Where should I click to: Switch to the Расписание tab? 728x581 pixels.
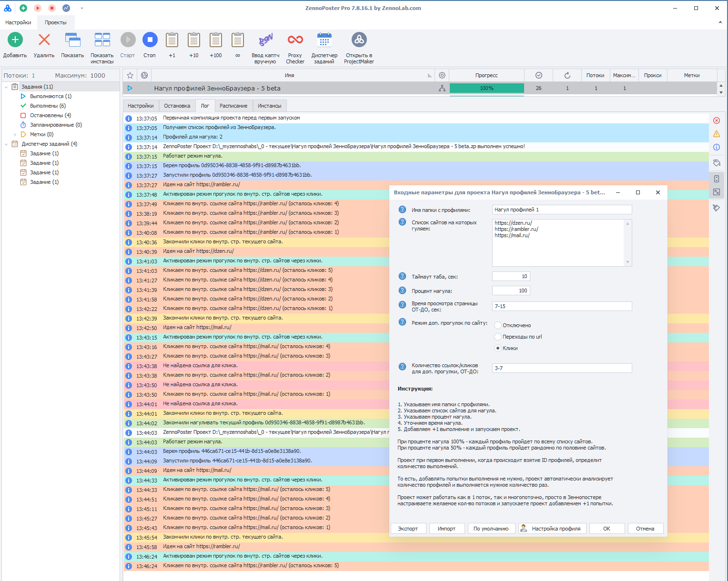coord(233,106)
